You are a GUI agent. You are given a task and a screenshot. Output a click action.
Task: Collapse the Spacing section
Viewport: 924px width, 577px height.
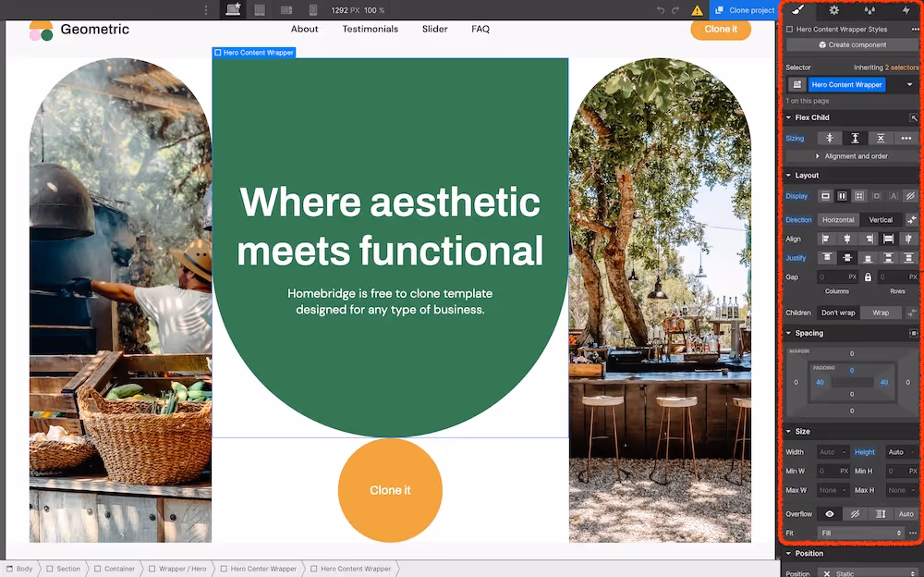(x=789, y=333)
